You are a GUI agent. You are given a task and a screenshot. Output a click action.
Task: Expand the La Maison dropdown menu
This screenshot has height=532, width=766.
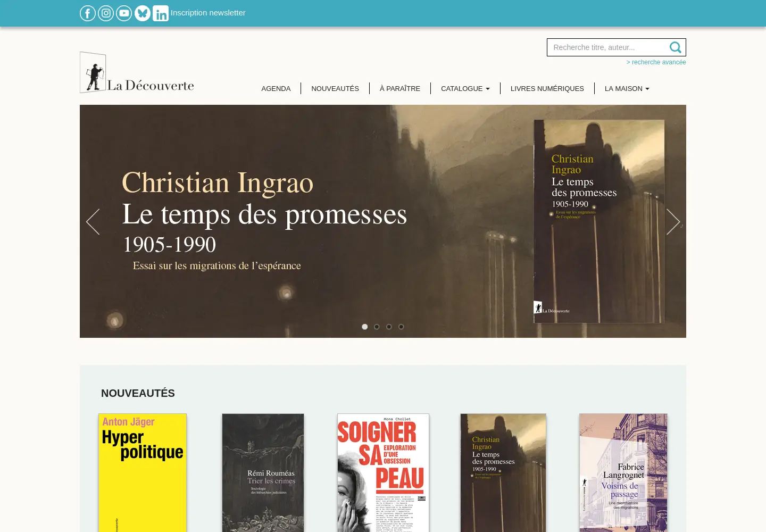(627, 88)
